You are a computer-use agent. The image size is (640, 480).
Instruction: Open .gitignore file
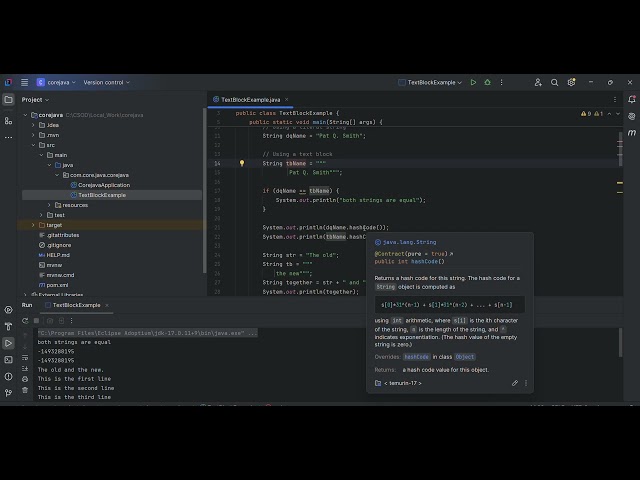(x=55, y=245)
